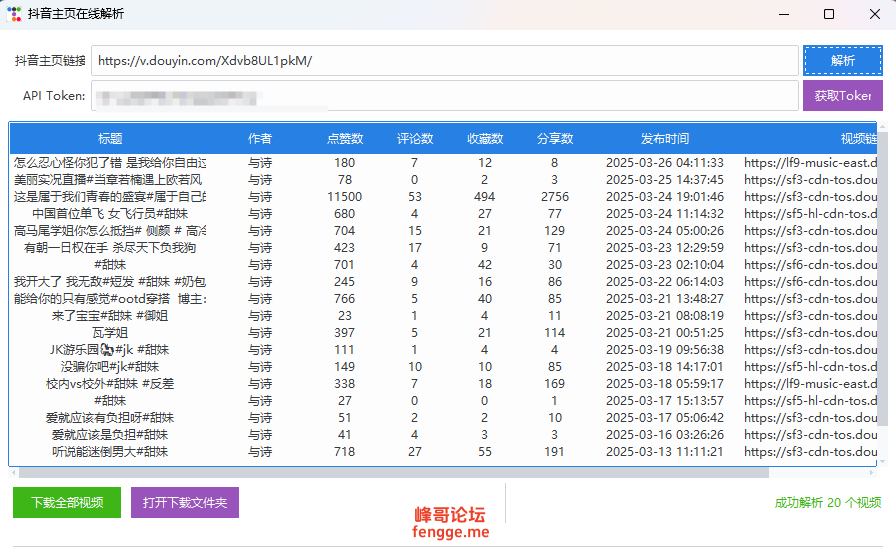Screen dimensions: 896x547
Task: Click video link in 2025-03-24 11:14:32 row
Action: pos(810,214)
